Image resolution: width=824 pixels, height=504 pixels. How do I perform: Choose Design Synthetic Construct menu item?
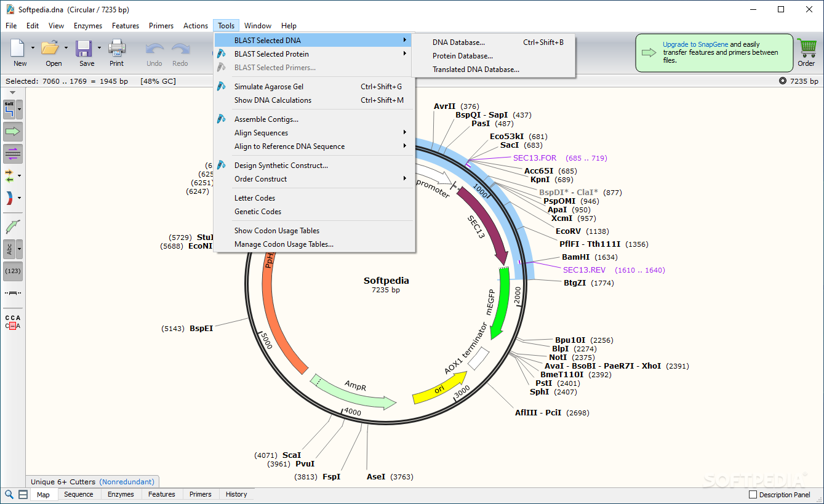click(x=314, y=166)
